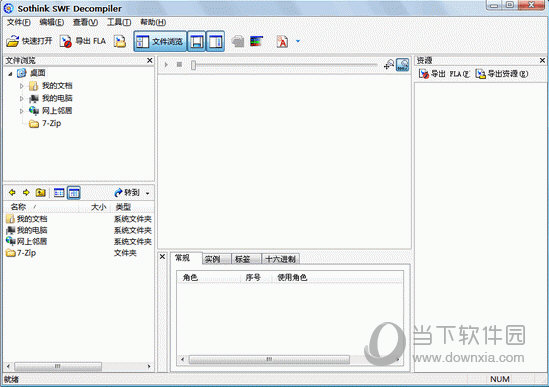Select 桌面 in the folder tree
The image size is (549, 387).
click(x=32, y=73)
